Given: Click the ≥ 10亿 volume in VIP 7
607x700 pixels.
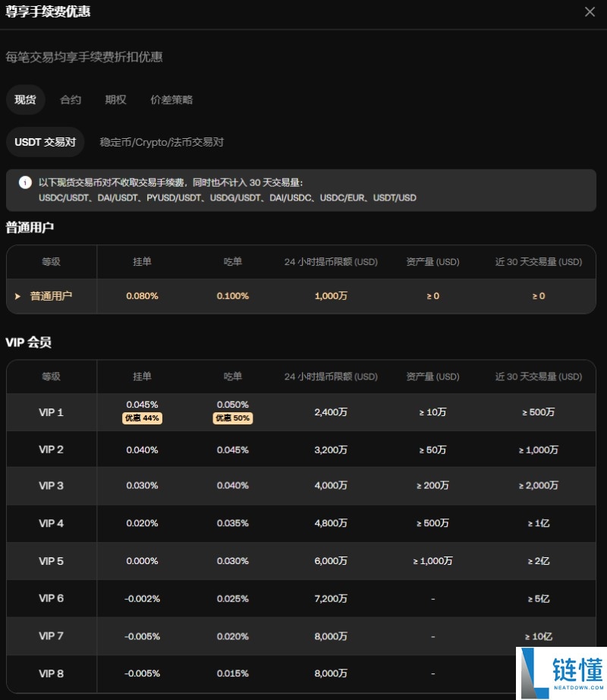Looking at the screenshot, I should point(538,636).
